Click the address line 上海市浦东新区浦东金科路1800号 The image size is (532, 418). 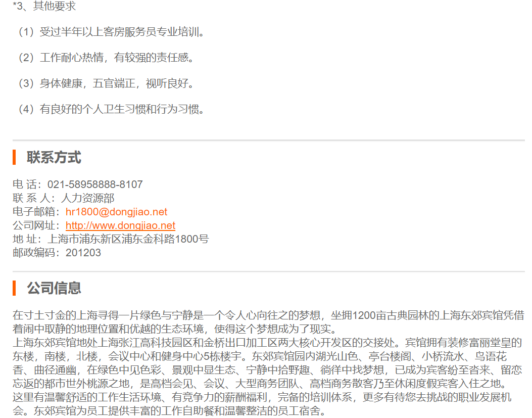[x=127, y=239]
